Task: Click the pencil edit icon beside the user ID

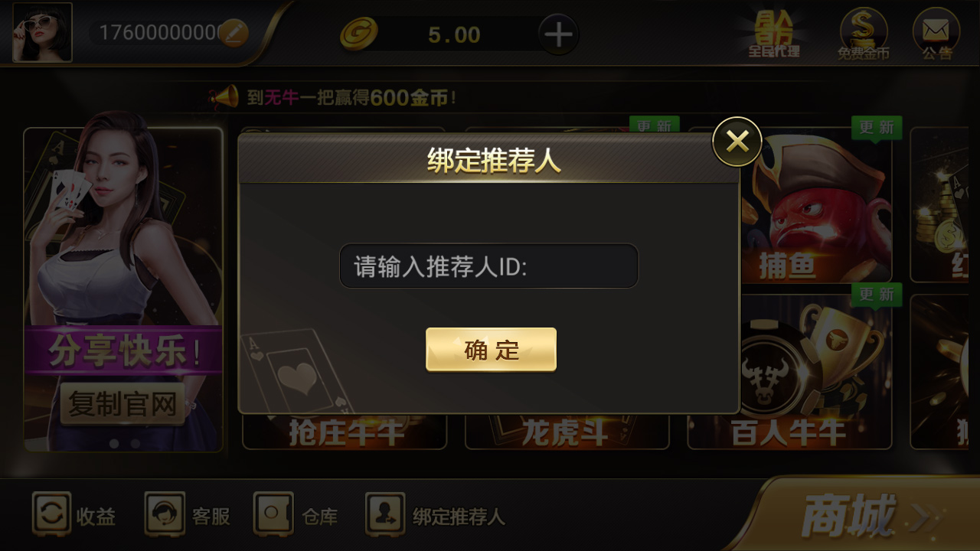Action: click(x=235, y=33)
